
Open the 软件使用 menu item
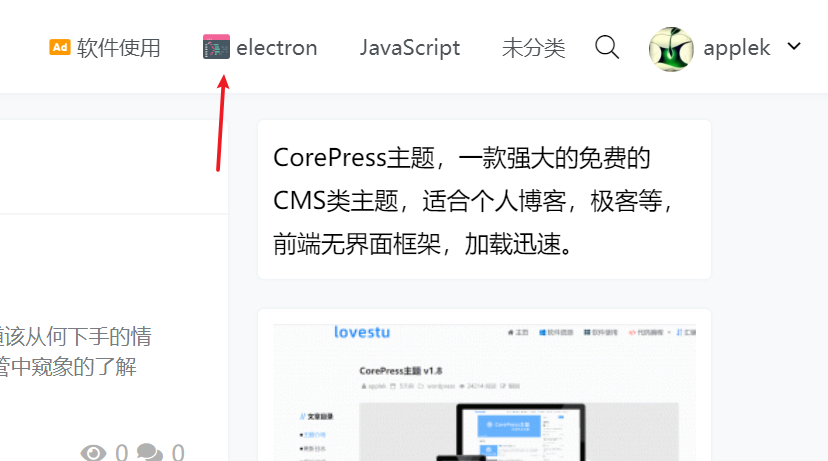click(118, 48)
